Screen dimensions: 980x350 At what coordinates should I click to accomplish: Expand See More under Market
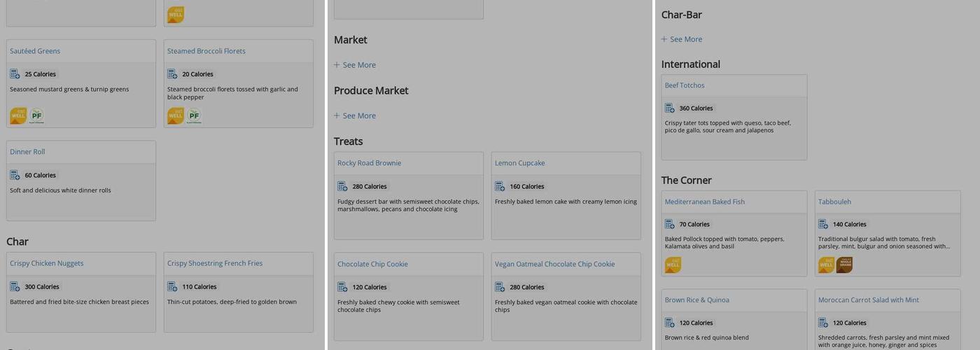click(x=355, y=65)
